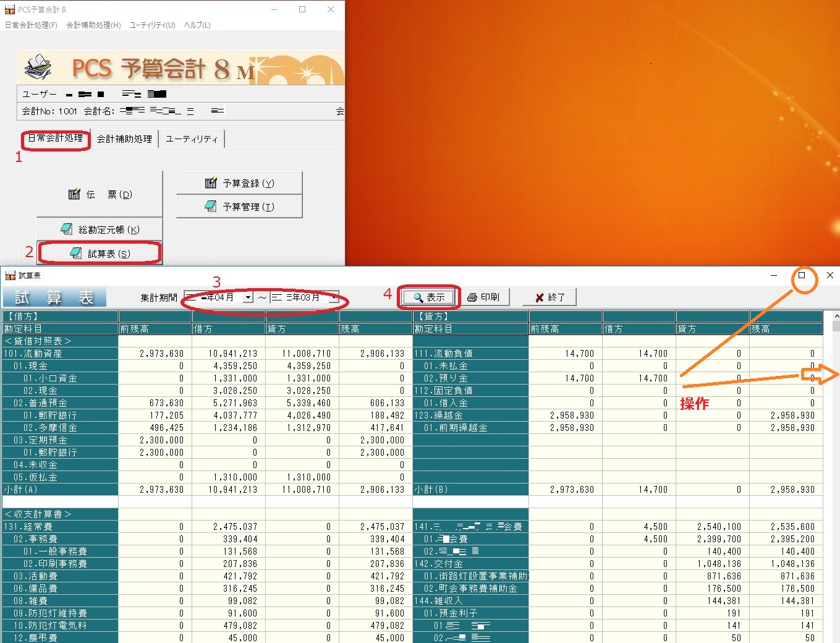Click the magnifier 表示 display icon
The image size is (840, 643).
(418, 297)
